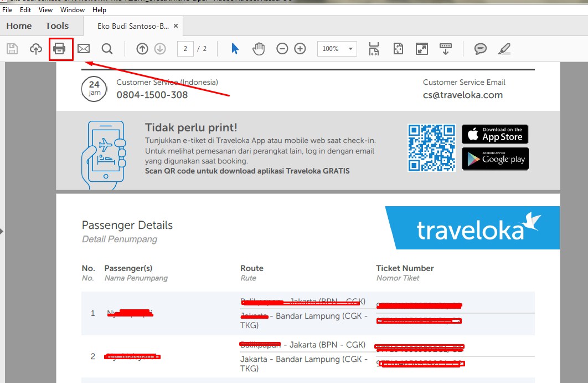Image resolution: width=588 pixels, height=383 pixels.
Task: Go to next page arrow
Action: 160,49
